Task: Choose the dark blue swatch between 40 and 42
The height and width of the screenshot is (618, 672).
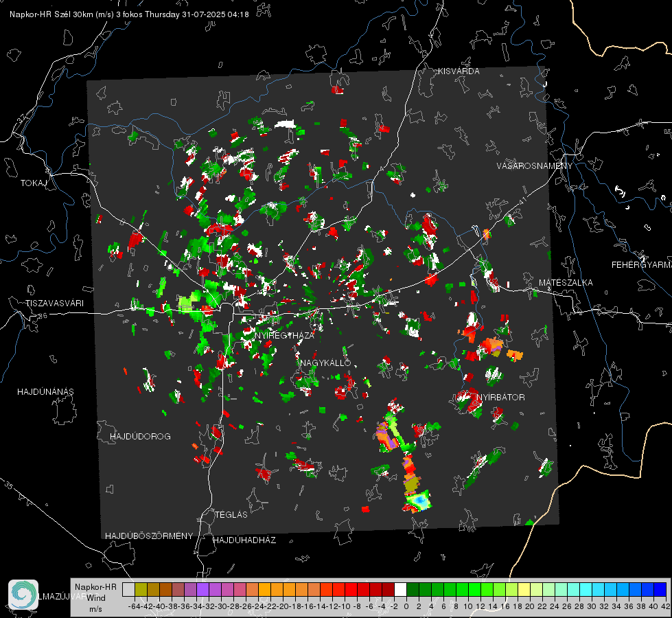Action: (660, 590)
